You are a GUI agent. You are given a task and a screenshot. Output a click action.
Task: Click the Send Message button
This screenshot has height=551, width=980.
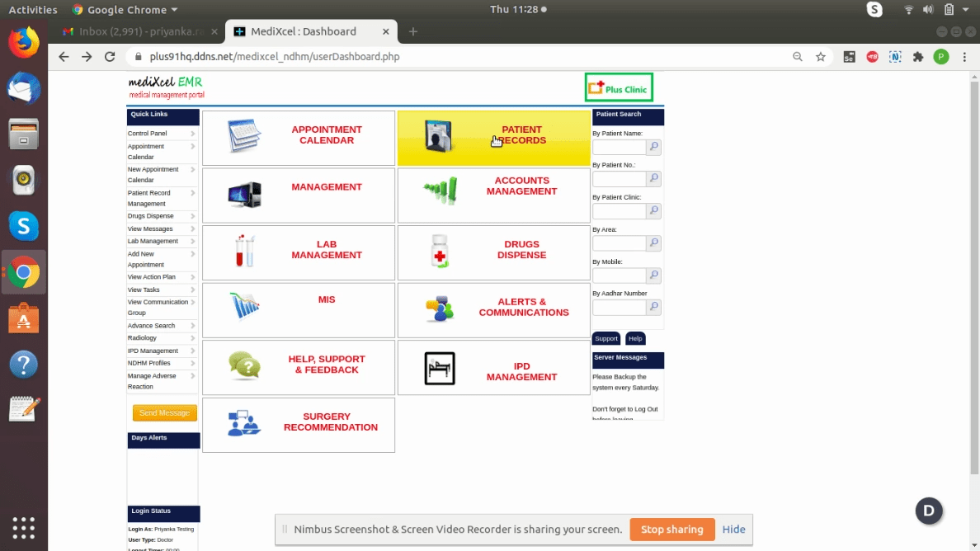click(164, 412)
